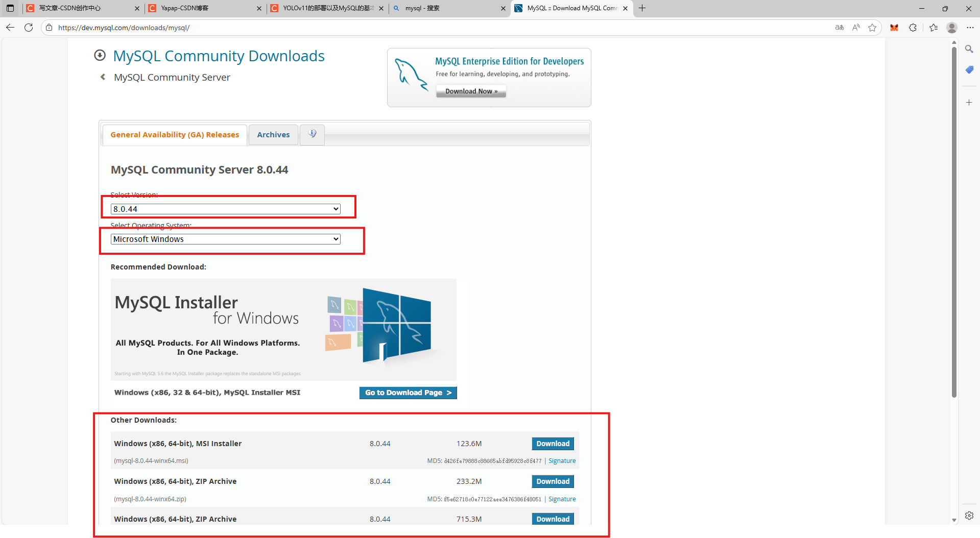Open the Select Version dropdown 8.0.44
The width and height of the screenshot is (980, 538).
pyautogui.click(x=226, y=209)
